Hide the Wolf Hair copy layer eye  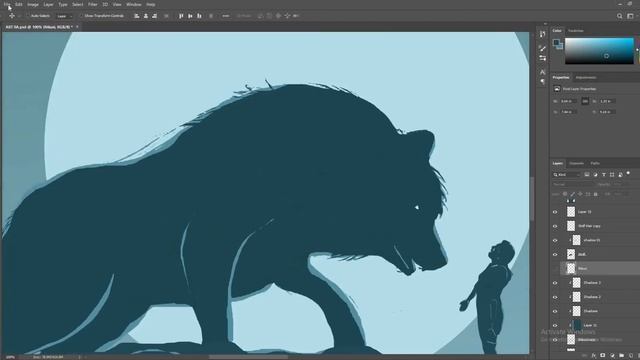pos(555,226)
